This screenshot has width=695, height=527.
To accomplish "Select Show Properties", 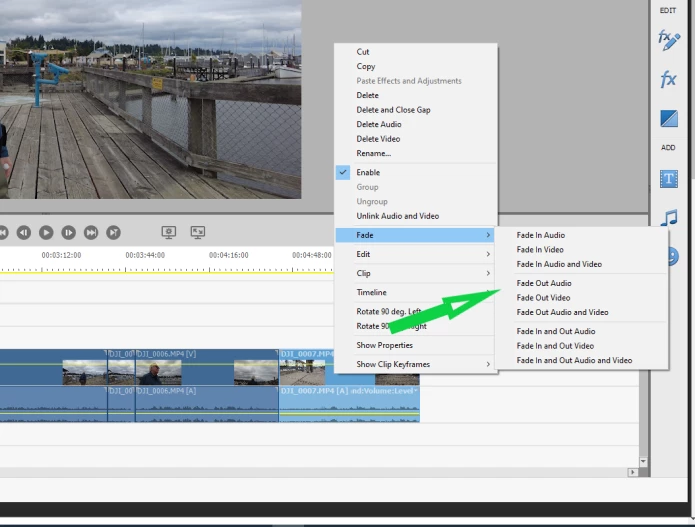I will coord(384,345).
